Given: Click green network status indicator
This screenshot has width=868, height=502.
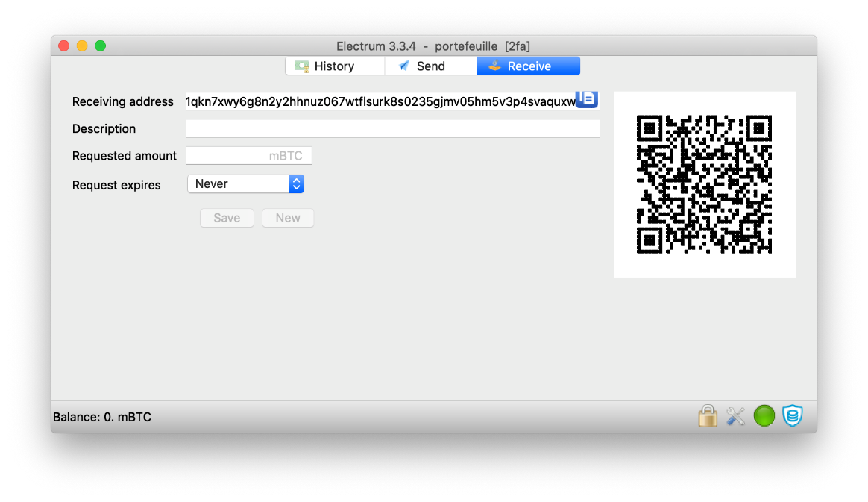Looking at the screenshot, I should point(764,415).
